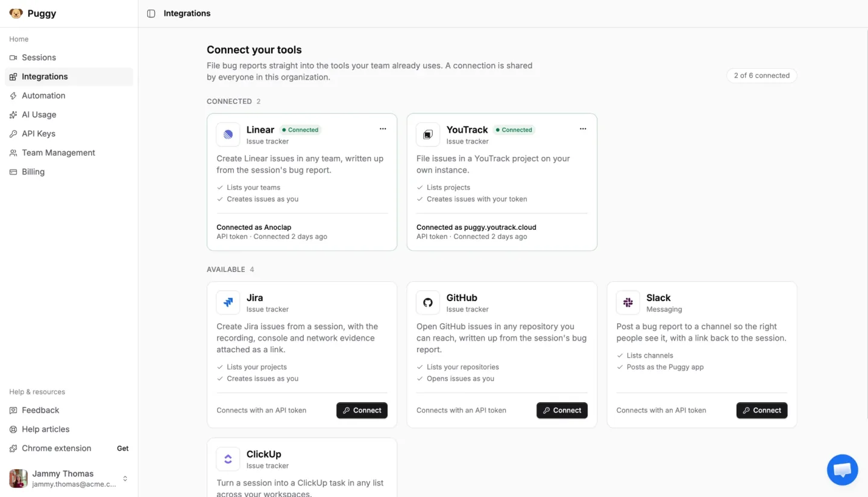Open Help articles link
The image size is (868, 497).
69,429
